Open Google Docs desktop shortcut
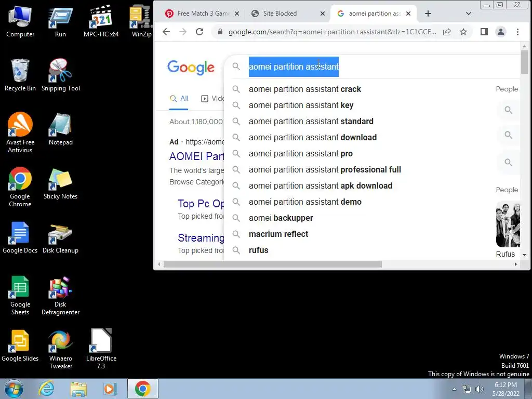 20,237
